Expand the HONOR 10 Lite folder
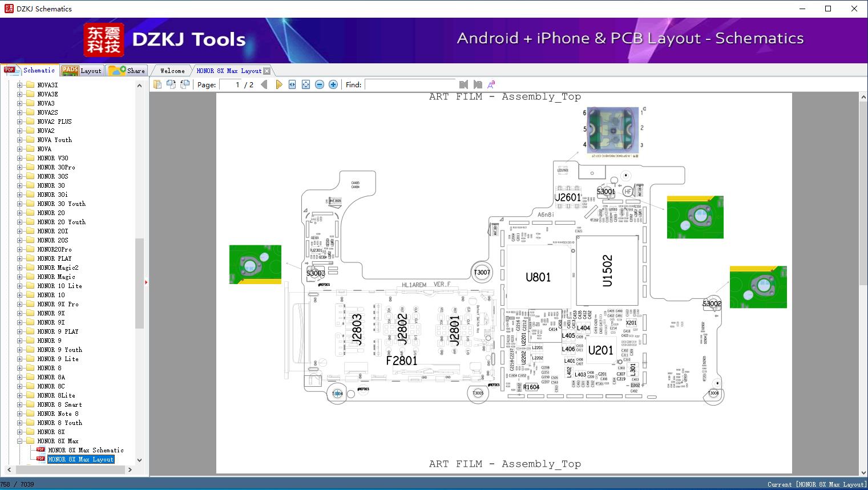 click(x=20, y=286)
